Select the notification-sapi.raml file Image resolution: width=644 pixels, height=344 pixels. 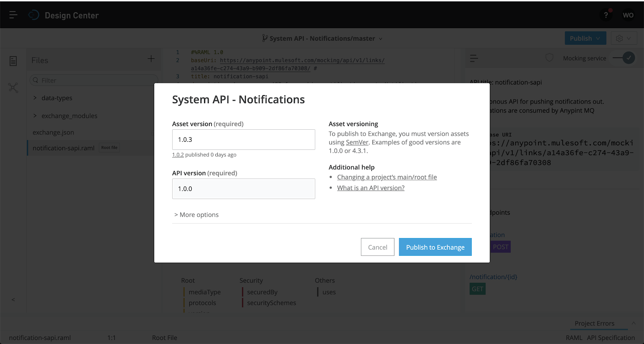[63, 148]
